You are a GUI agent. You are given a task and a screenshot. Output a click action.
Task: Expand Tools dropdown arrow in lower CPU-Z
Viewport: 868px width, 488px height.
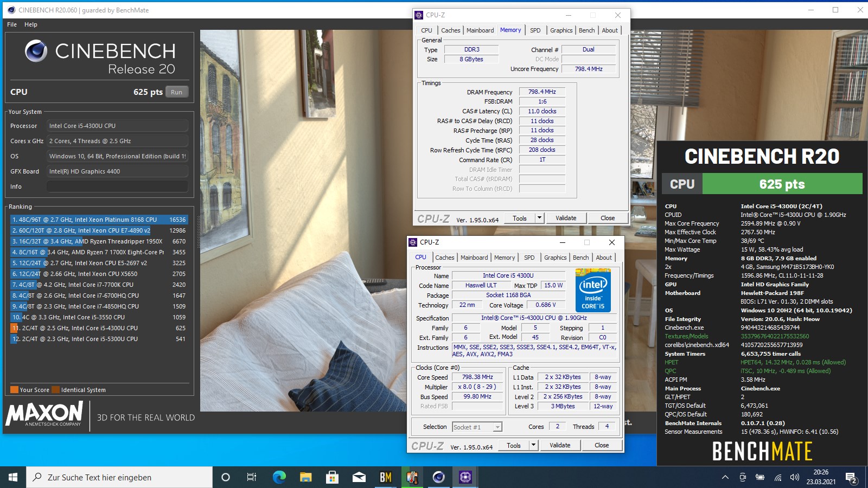pos(533,445)
